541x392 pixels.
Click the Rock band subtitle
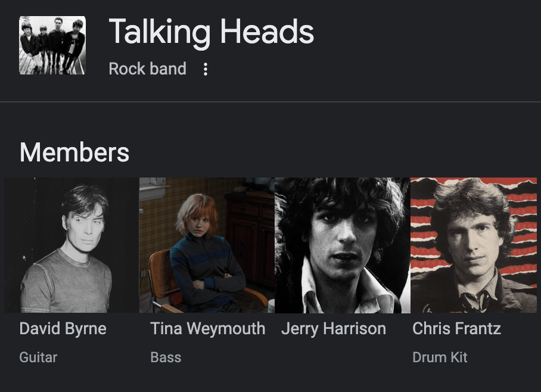pos(148,69)
